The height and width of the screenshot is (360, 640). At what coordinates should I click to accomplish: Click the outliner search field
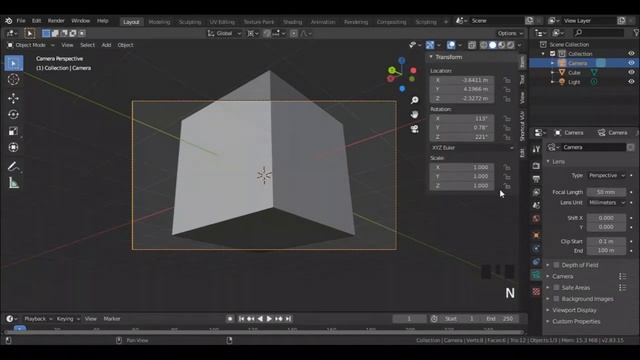(x=598, y=33)
